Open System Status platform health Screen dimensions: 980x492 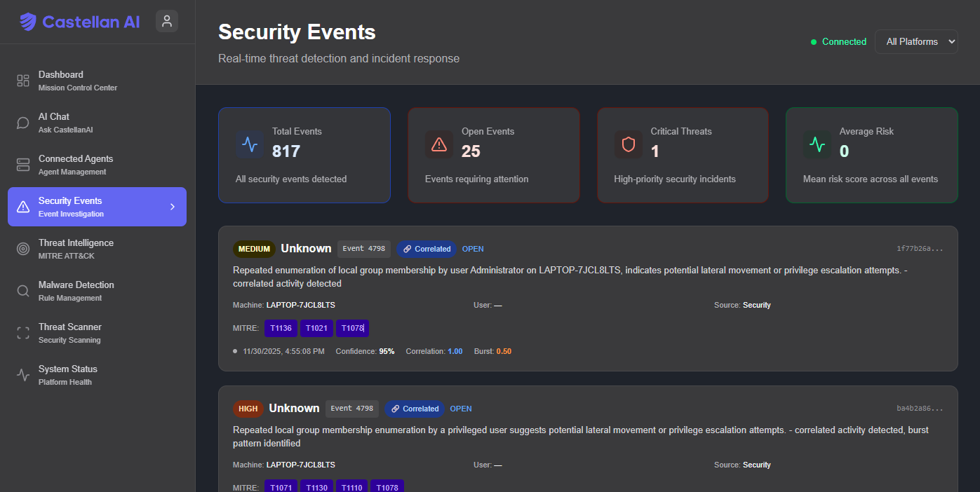click(67, 374)
